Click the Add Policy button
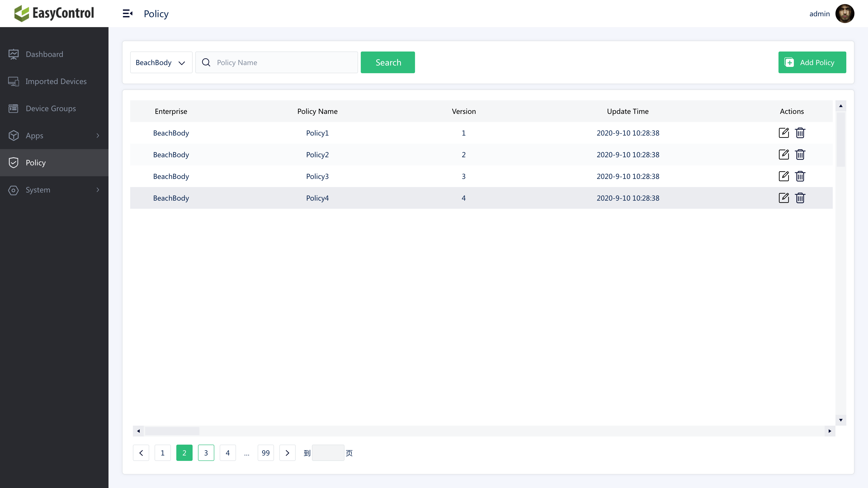 812,62
